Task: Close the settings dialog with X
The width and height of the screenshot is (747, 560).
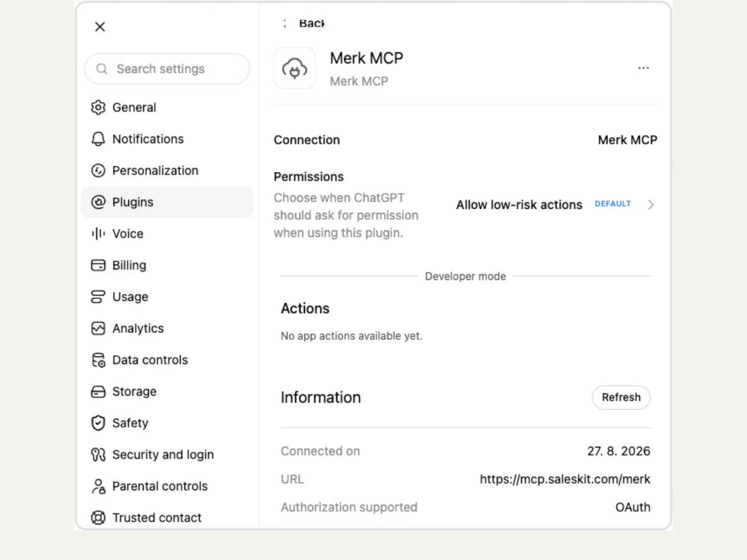Action: point(100,27)
